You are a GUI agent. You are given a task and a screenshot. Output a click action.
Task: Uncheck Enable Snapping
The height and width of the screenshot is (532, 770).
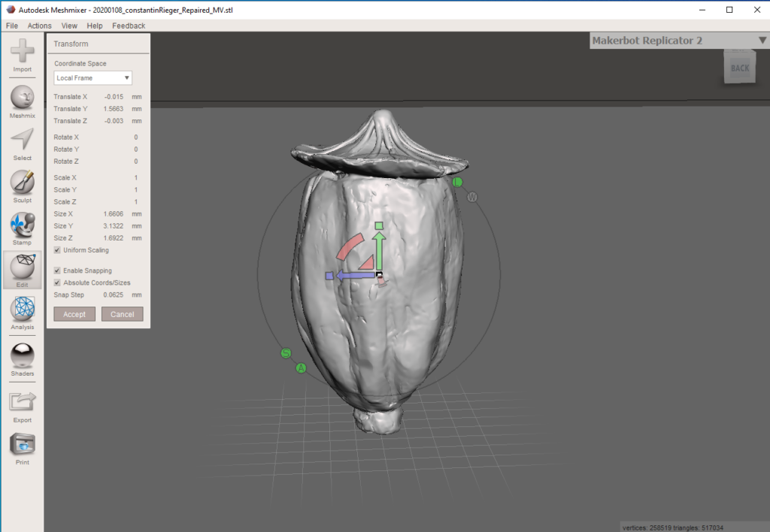57,271
